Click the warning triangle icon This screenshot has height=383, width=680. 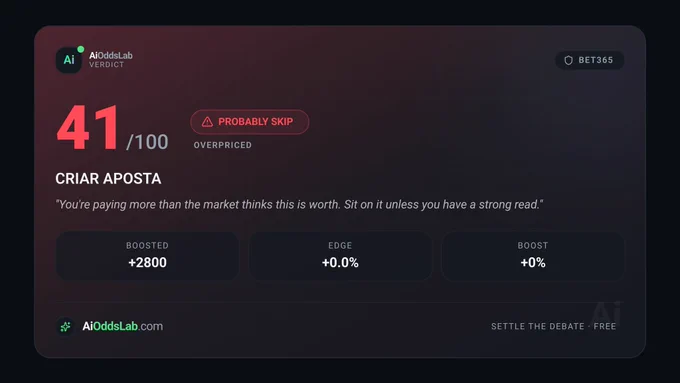207,122
